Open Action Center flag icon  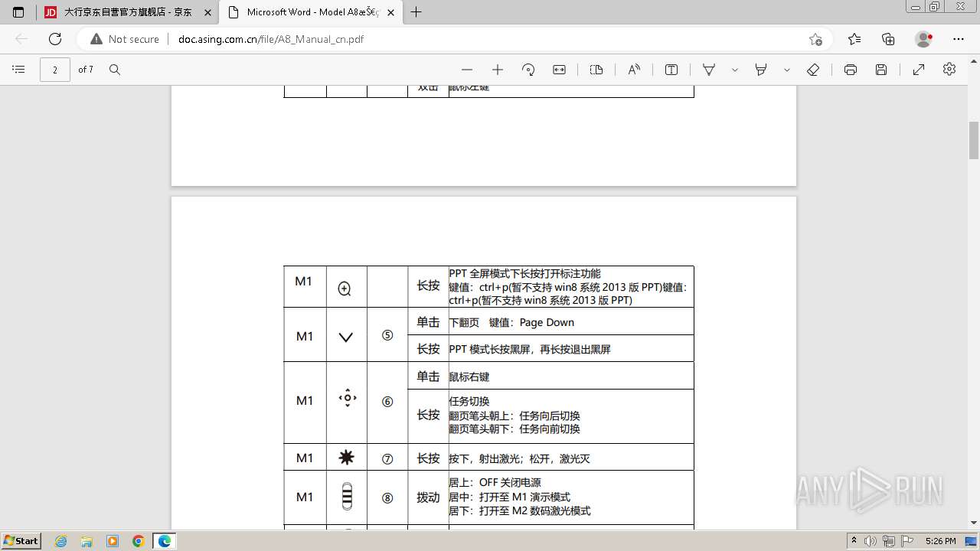click(907, 541)
